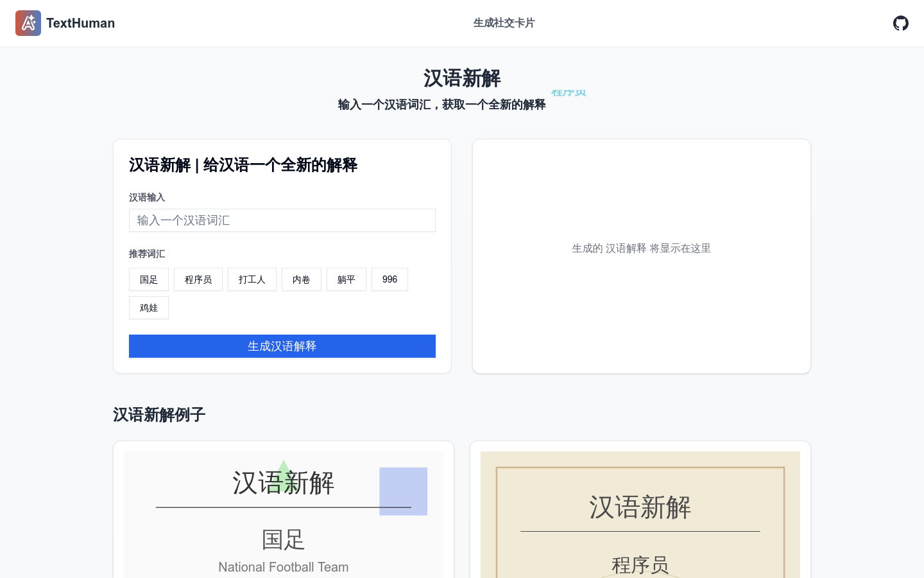Pick the 996 suggested word

pos(389,279)
